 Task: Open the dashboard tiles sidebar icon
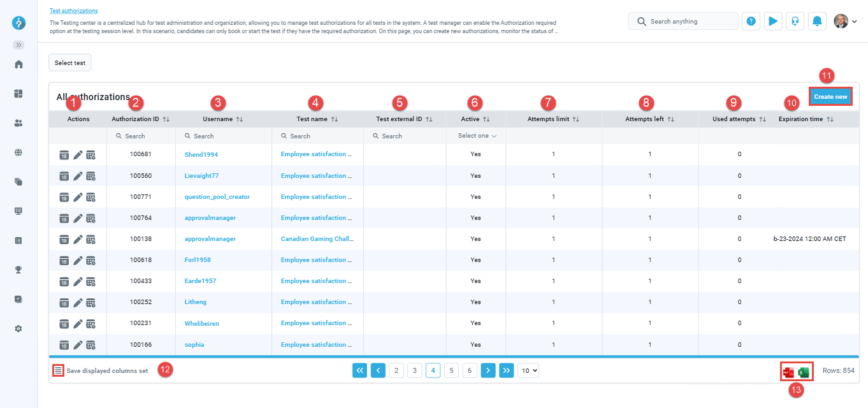point(18,94)
